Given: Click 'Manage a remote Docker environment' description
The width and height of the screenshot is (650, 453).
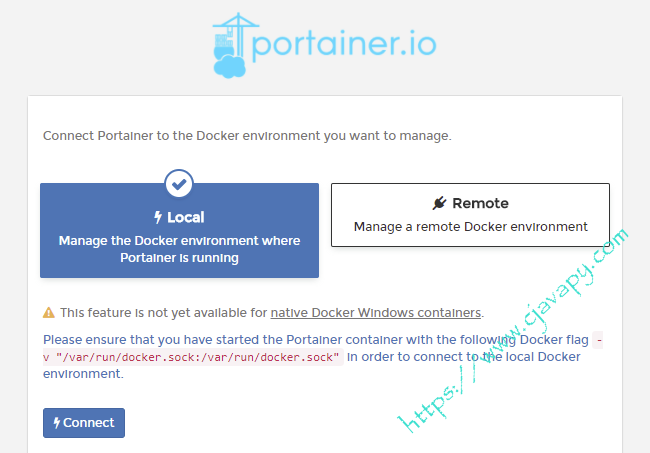Looking at the screenshot, I should click(471, 227).
